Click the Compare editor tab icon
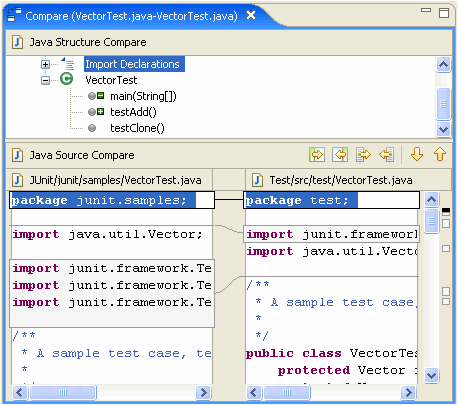 [14, 15]
